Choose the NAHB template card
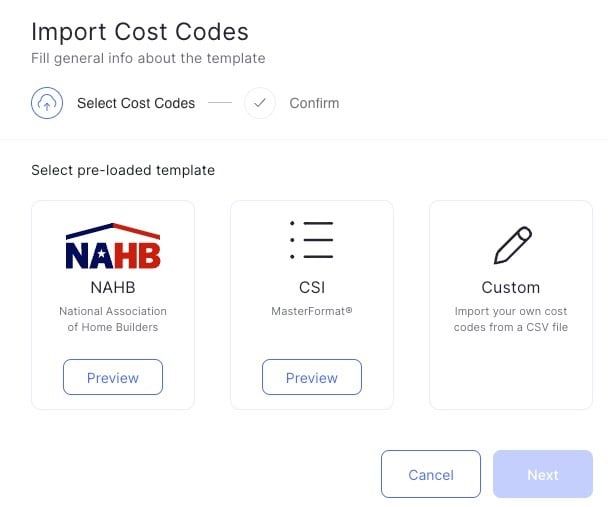The height and width of the screenshot is (507, 608). [113, 305]
